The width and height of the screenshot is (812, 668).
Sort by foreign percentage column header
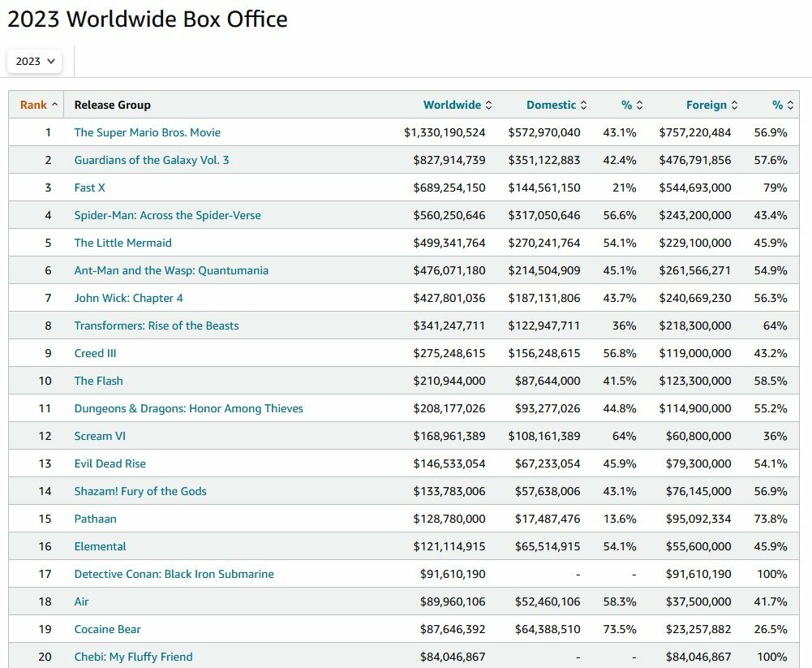point(783,105)
